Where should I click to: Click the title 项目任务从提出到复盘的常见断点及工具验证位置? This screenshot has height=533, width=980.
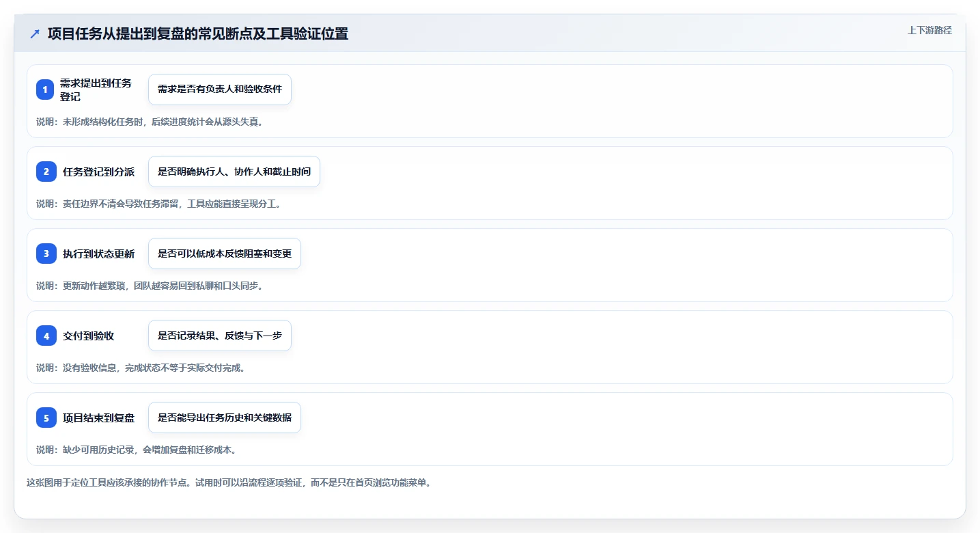tap(198, 33)
